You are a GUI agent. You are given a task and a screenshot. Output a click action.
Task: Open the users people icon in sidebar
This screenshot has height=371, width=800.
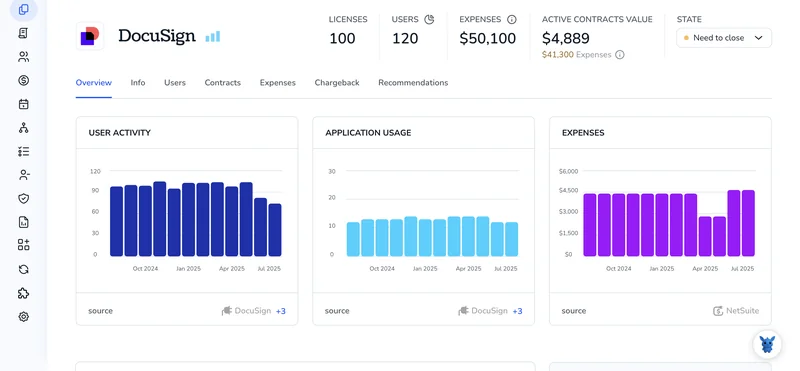tap(23, 57)
